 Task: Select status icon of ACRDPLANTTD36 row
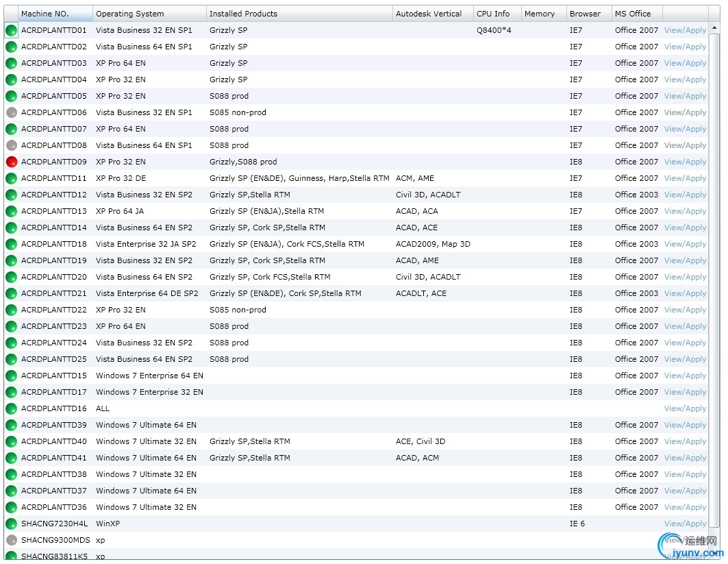click(x=11, y=508)
